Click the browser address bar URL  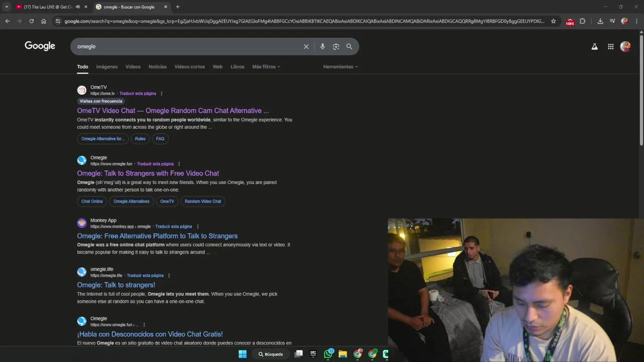(x=304, y=21)
